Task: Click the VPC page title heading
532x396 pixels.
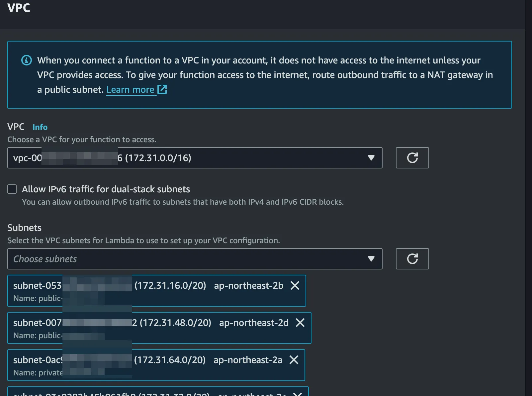Action: point(19,7)
